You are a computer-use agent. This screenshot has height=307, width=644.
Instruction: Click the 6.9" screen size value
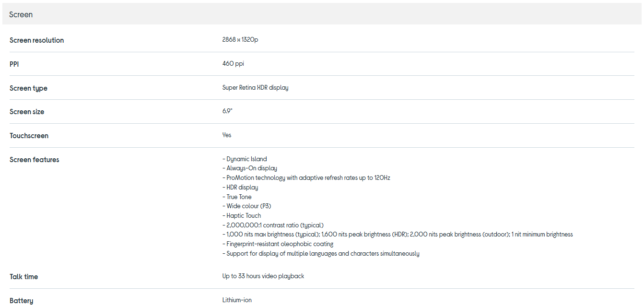click(x=227, y=111)
